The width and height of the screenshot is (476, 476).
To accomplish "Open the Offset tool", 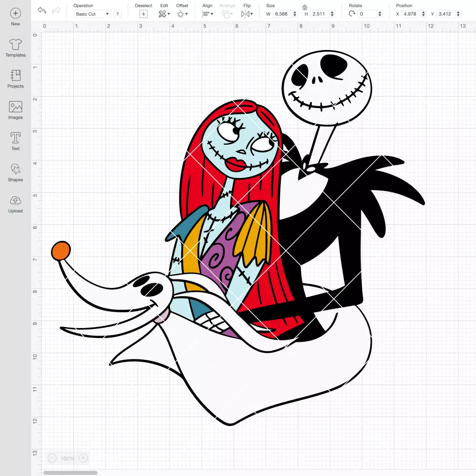I will point(182,14).
